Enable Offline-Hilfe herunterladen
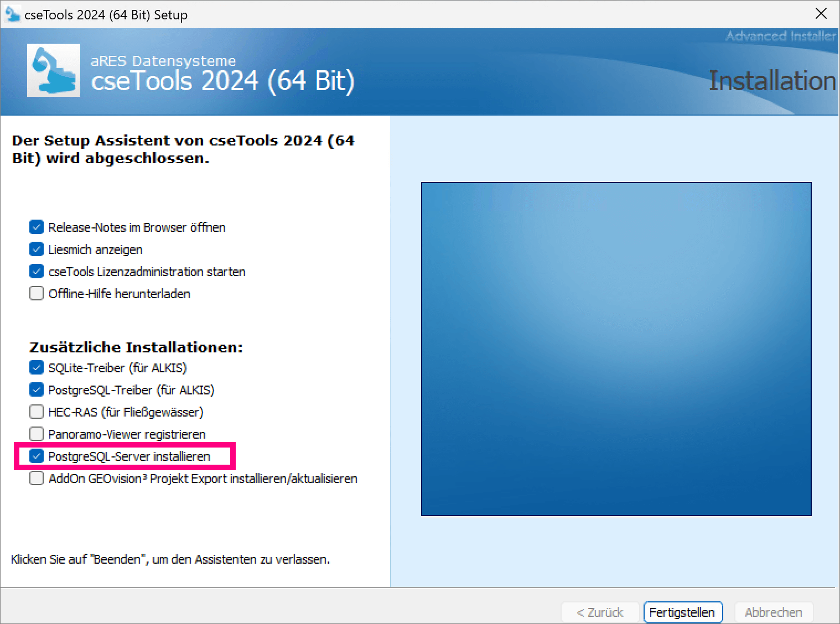 [37, 294]
